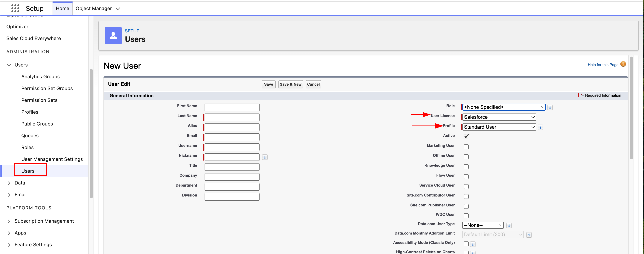Viewport: 644px width, 254px height.
Task: Check the Knowledge User option
Action: (466, 167)
